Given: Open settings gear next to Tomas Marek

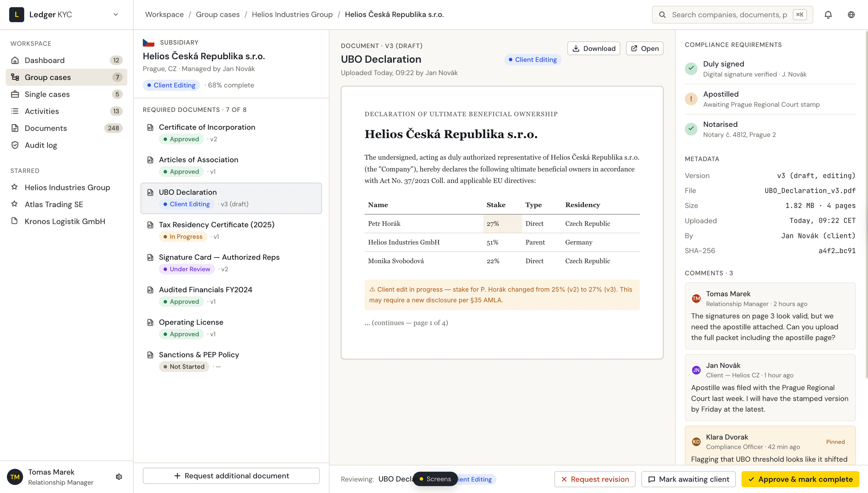Looking at the screenshot, I should [119, 476].
